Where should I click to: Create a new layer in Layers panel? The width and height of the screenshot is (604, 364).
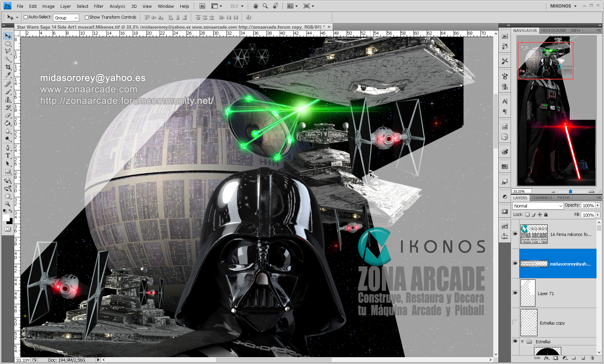pyautogui.click(x=583, y=358)
